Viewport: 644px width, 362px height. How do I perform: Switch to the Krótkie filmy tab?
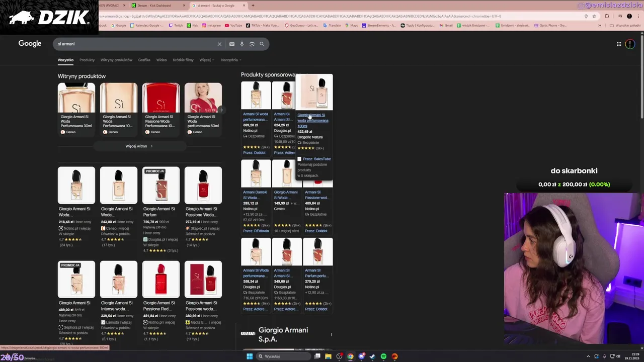(x=183, y=60)
